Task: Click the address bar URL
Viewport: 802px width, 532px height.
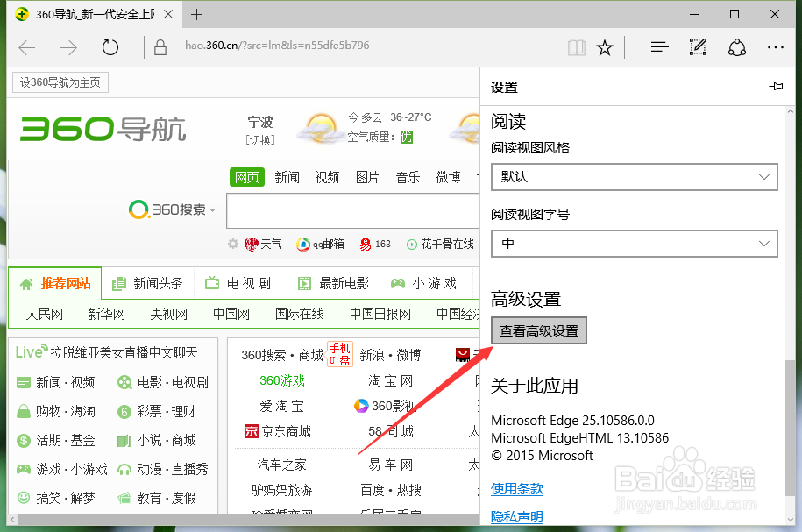Action: click(x=277, y=46)
